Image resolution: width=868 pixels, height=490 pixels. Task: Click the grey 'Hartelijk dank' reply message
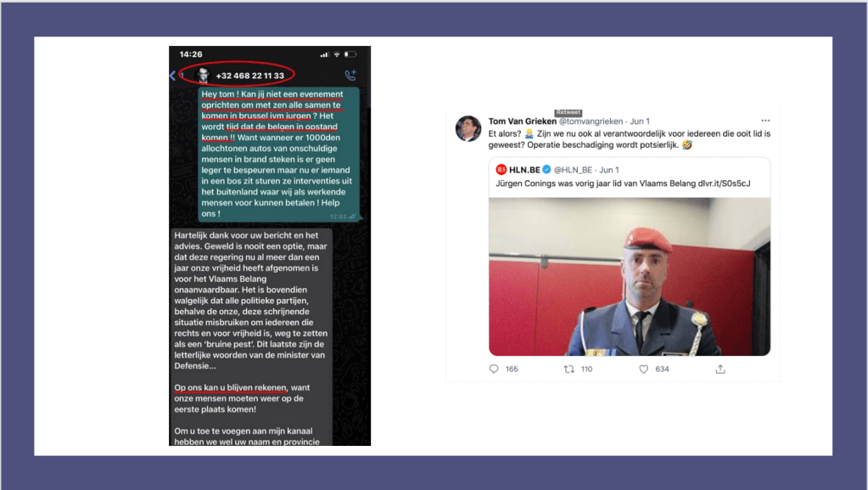click(252, 337)
